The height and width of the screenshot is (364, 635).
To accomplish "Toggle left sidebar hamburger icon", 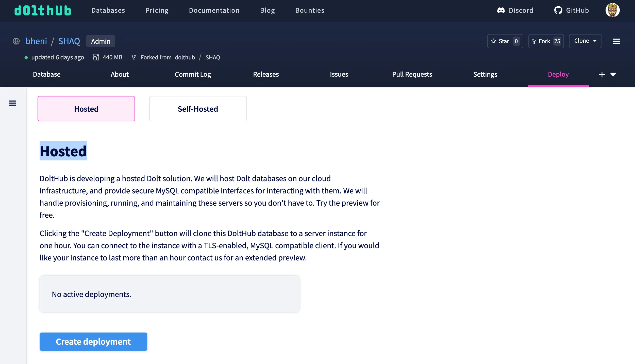I will (12, 103).
